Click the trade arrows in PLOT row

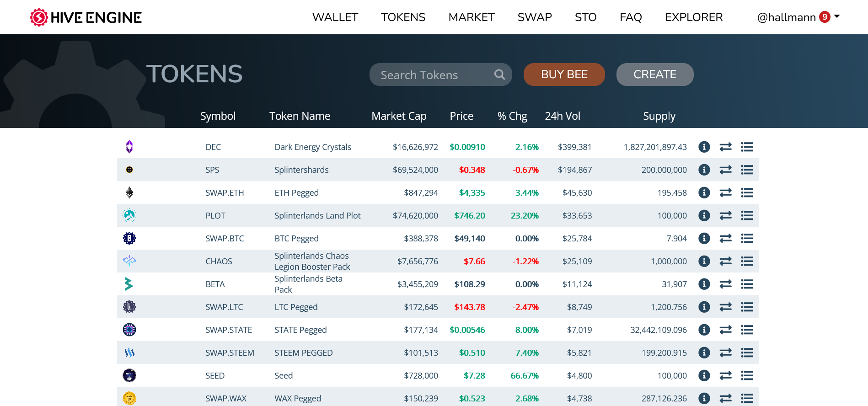coord(726,215)
